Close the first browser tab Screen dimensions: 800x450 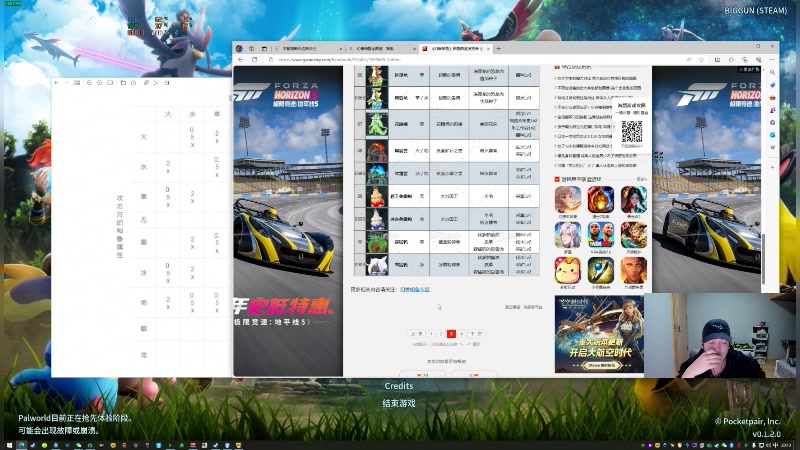pyautogui.click(x=340, y=48)
